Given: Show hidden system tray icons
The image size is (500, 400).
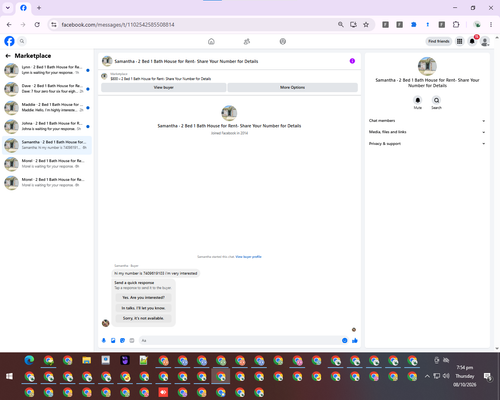Looking at the screenshot, I should pyautogui.click(x=427, y=376).
